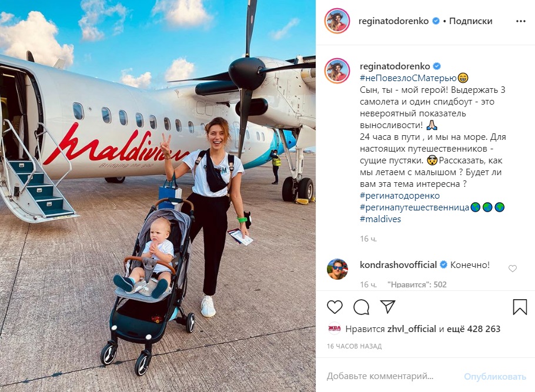Viewport: 535px width, 392px height.
Task: Open the #maldives hashtag link
Action: [380, 219]
